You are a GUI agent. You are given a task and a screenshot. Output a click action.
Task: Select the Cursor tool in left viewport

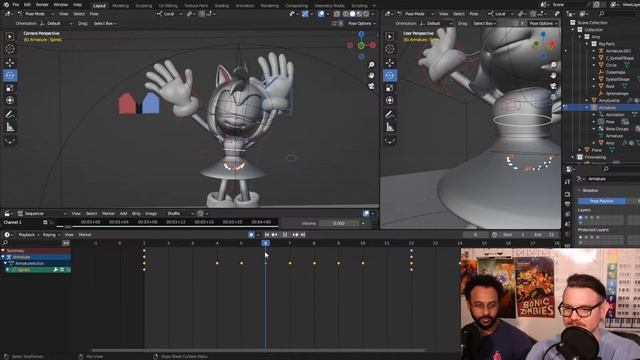tap(10, 49)
